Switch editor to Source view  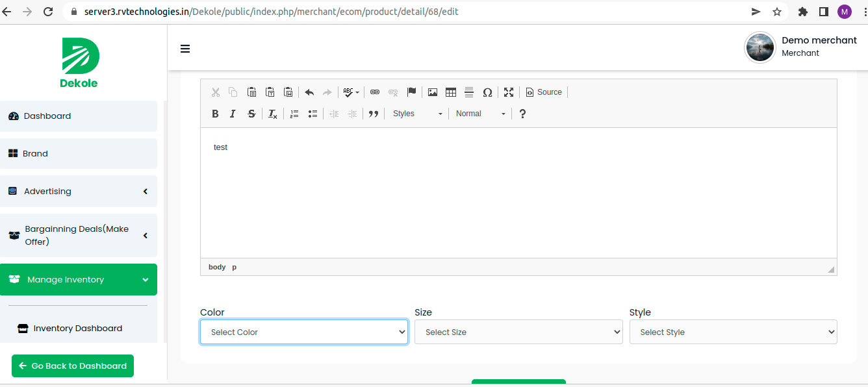point(544,92)
